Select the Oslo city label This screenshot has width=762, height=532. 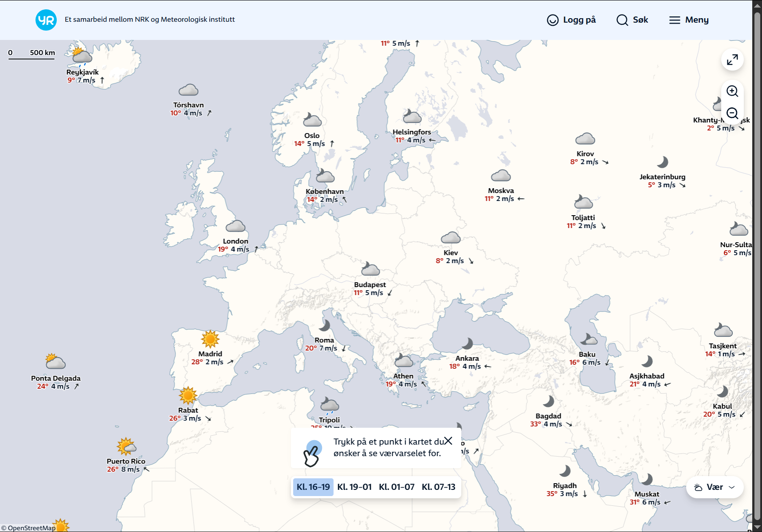click(x=312, y=136)
